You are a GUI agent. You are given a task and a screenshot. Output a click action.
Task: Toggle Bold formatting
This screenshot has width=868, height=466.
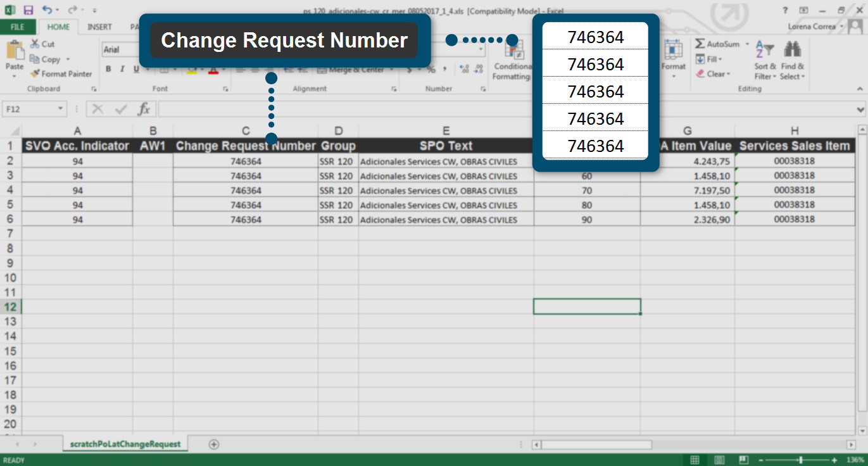[x=108, y=70]
